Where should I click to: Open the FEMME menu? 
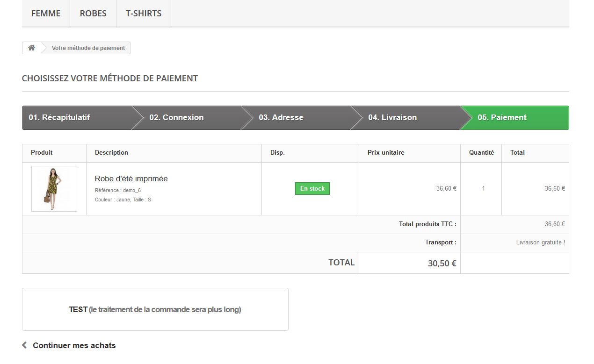pos(46,14)
